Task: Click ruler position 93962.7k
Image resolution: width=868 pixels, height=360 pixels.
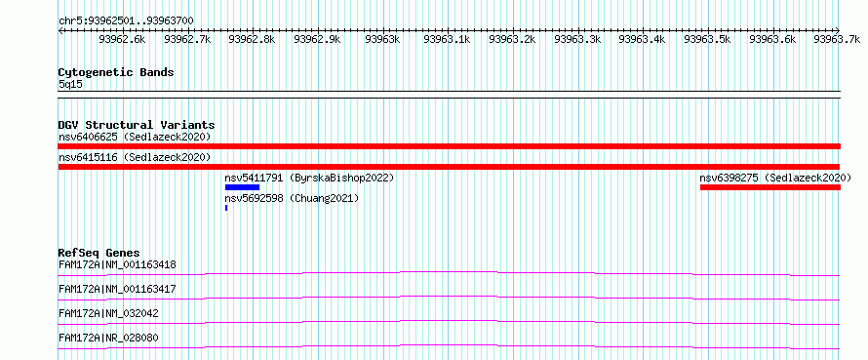Action: 187,39
